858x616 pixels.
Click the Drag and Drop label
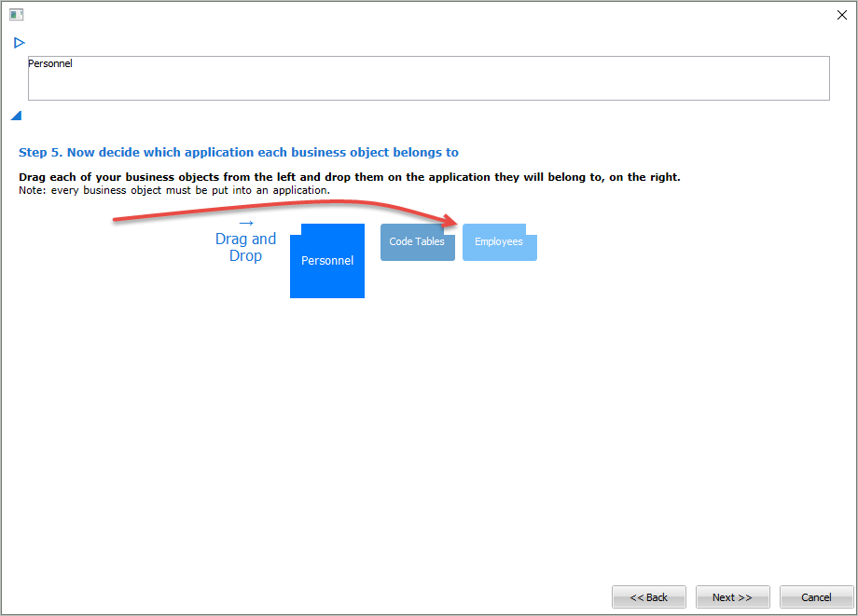[x=245, y=247]
